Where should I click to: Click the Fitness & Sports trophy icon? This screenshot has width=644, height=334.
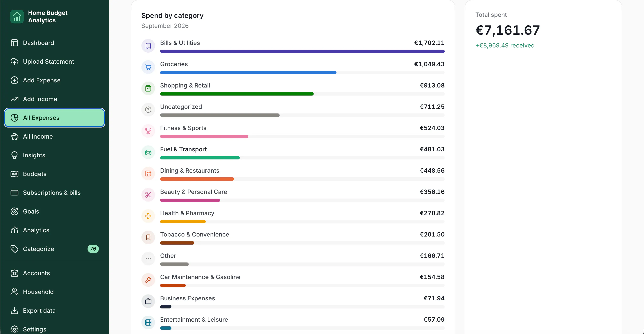point(148,131)
